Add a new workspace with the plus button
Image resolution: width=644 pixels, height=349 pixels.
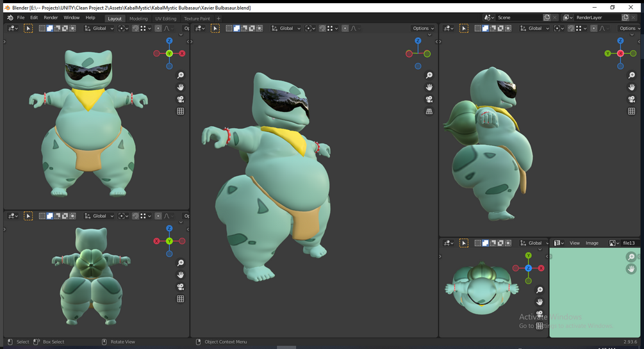click(x=219, y=19)
